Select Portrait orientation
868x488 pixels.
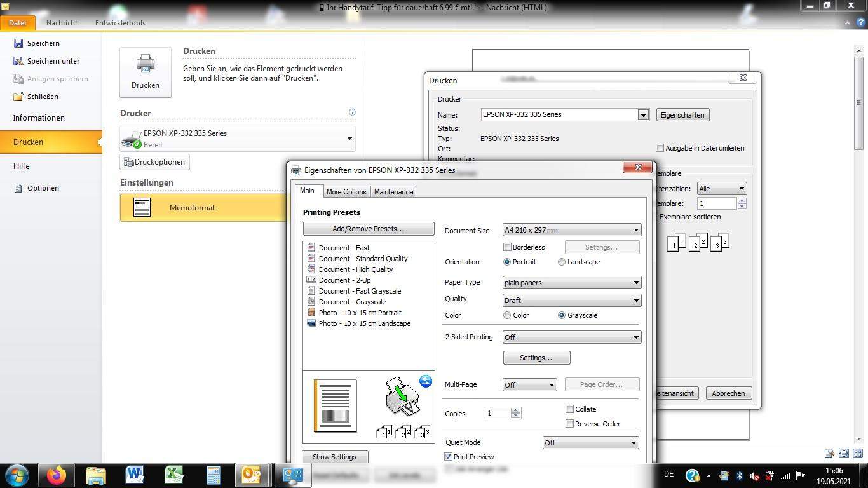tap(507, 262)
